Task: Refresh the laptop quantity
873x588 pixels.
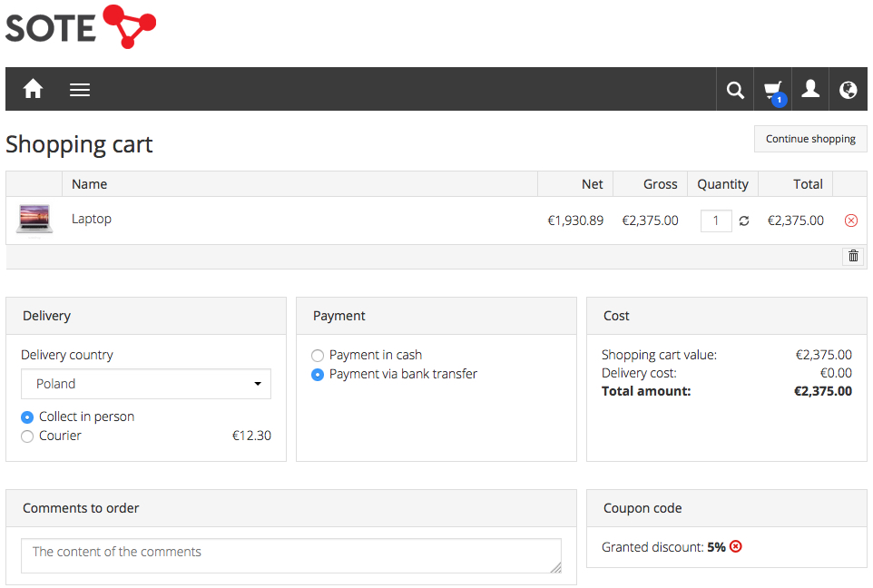Action: point(744,220)
